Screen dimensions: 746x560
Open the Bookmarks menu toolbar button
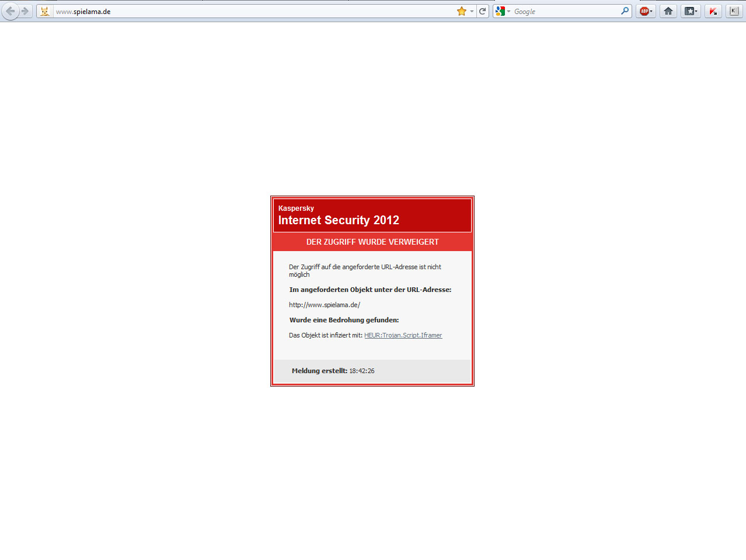click(691, 11)
